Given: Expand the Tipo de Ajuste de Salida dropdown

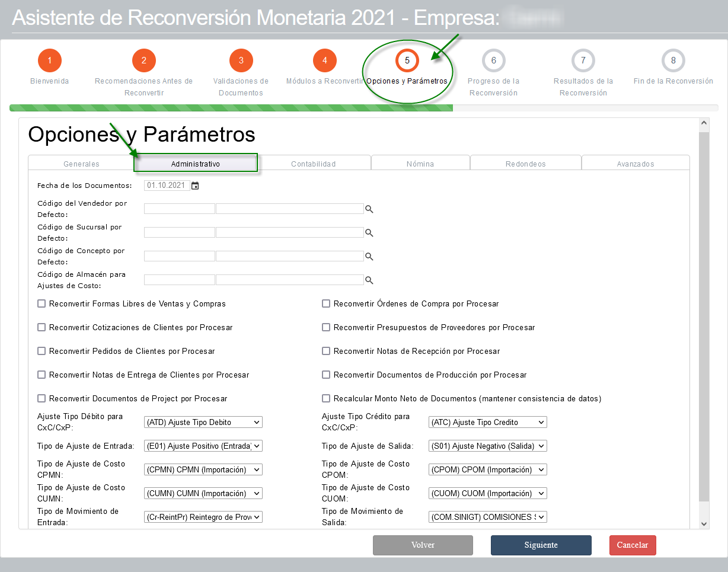Looking at the screenshot, I should [487, 446].
